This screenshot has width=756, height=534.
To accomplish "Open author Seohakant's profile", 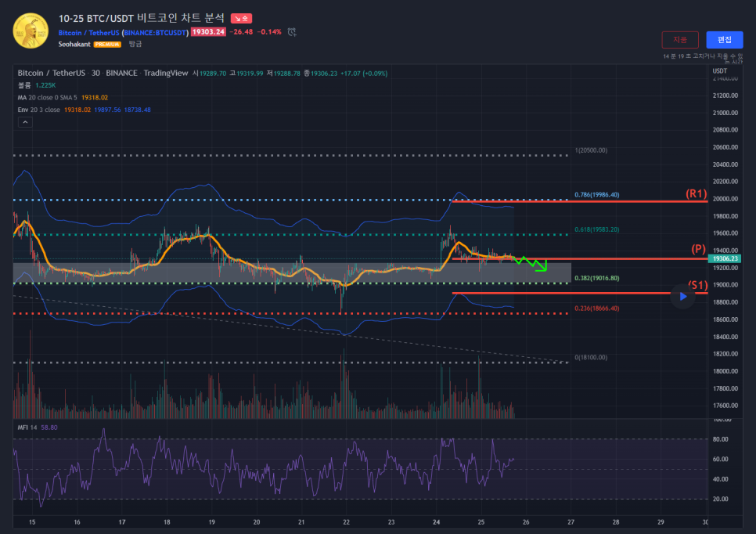I will pos(74,45).
